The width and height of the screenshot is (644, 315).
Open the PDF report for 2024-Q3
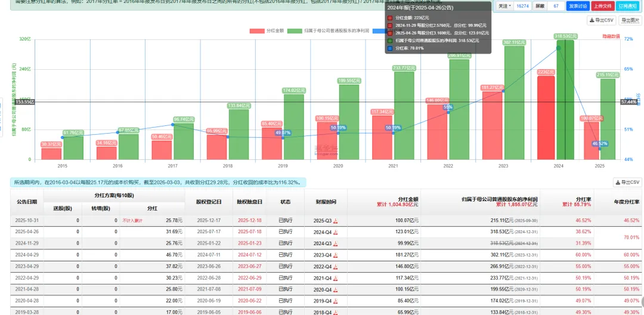coord(336,243)
